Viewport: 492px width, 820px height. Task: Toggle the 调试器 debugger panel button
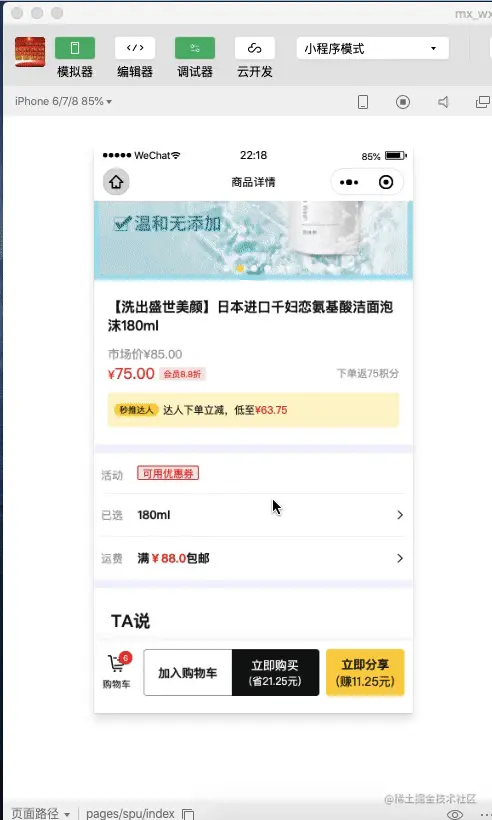coord(194,48)
